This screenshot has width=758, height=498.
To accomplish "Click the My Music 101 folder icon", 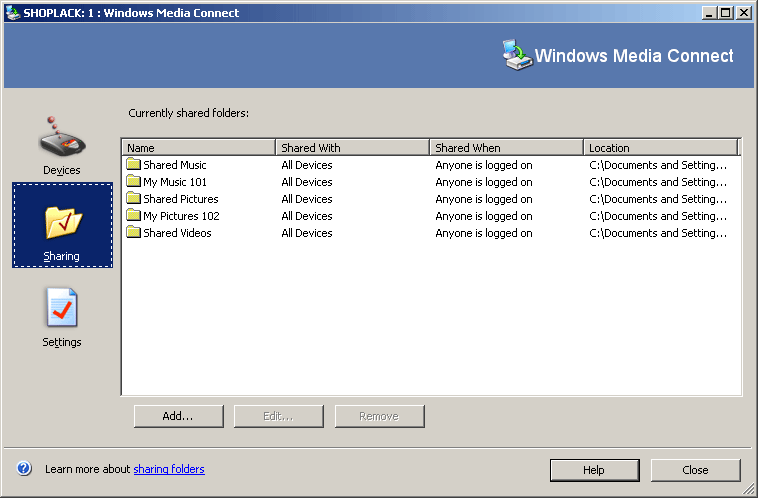I will (133, 181).
